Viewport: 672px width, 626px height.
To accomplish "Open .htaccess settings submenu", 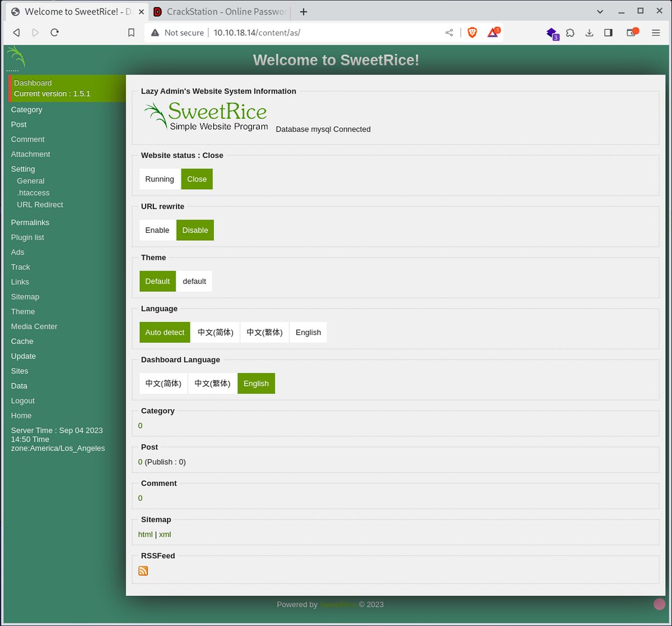I will pyautogui.click(x=33, y=193).
